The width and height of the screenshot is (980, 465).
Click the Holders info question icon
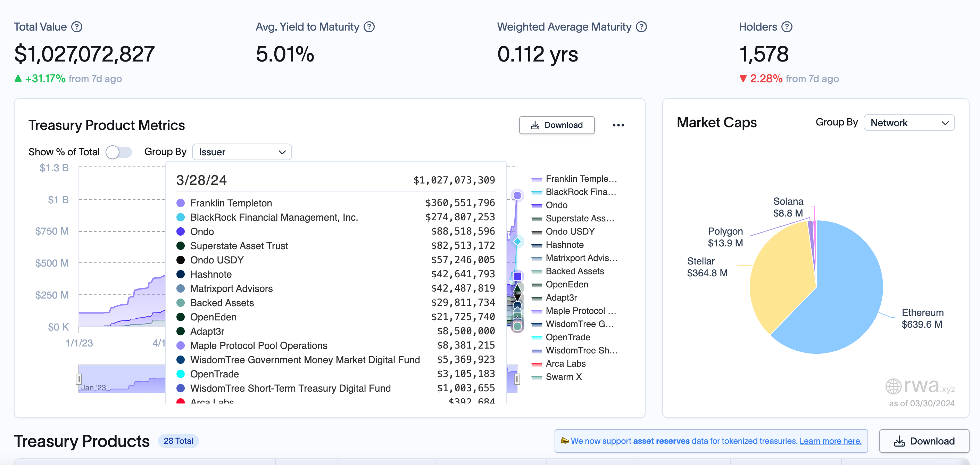pyautogui.click(x=786, y=27)
